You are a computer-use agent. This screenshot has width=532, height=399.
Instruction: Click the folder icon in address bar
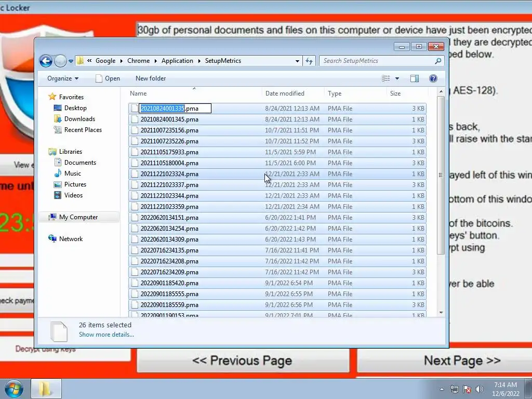(81, 61)
